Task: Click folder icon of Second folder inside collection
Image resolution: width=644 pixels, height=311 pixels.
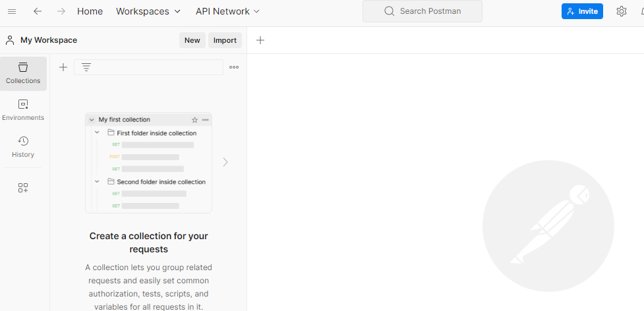Action: tap(111, 181)
